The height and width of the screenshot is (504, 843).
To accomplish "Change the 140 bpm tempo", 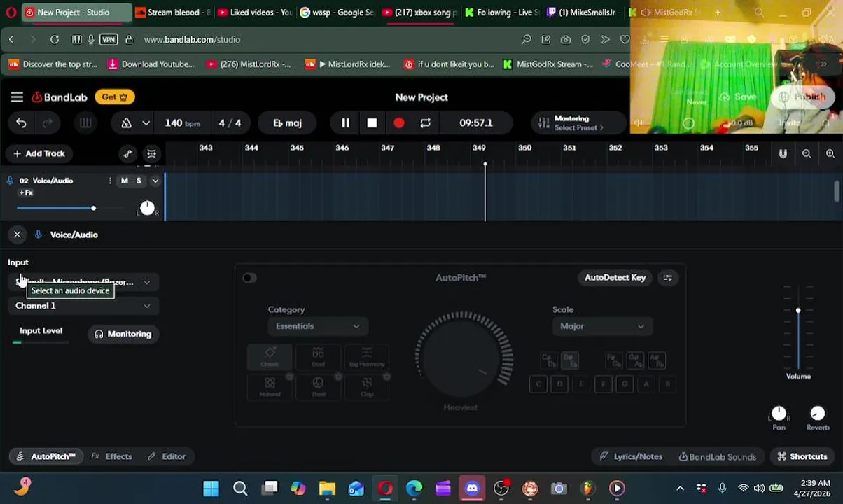I will tap(182, 123).
